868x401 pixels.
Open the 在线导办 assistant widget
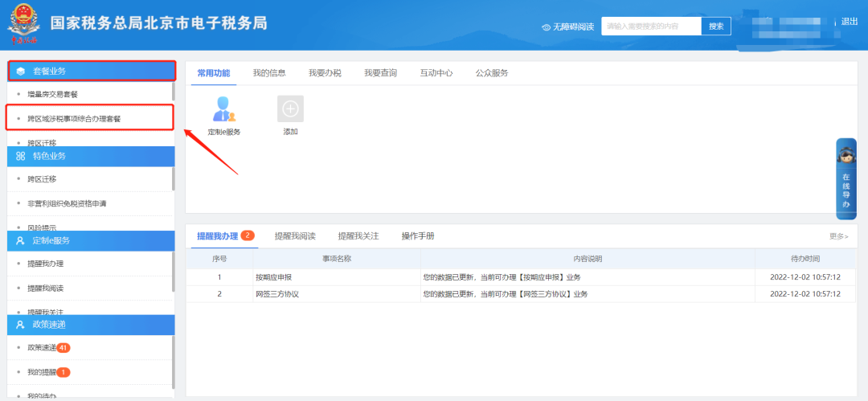pyautogui.click(x=846, y=178)
